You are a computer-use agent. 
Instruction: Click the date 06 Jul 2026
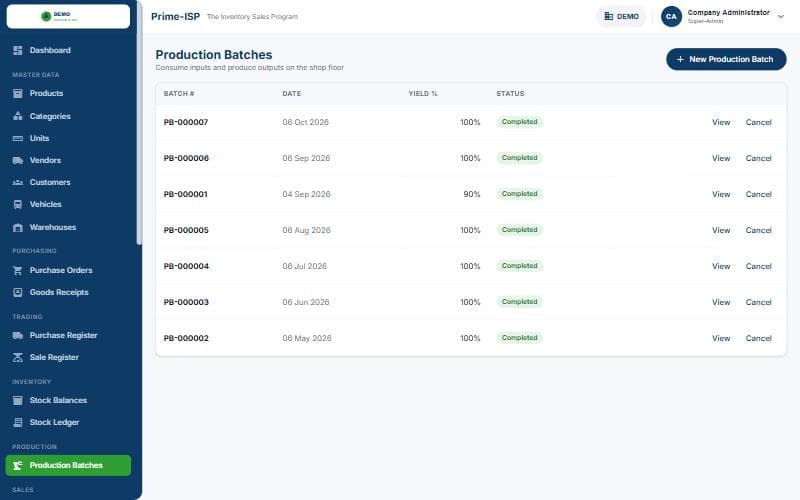[304, 266]
